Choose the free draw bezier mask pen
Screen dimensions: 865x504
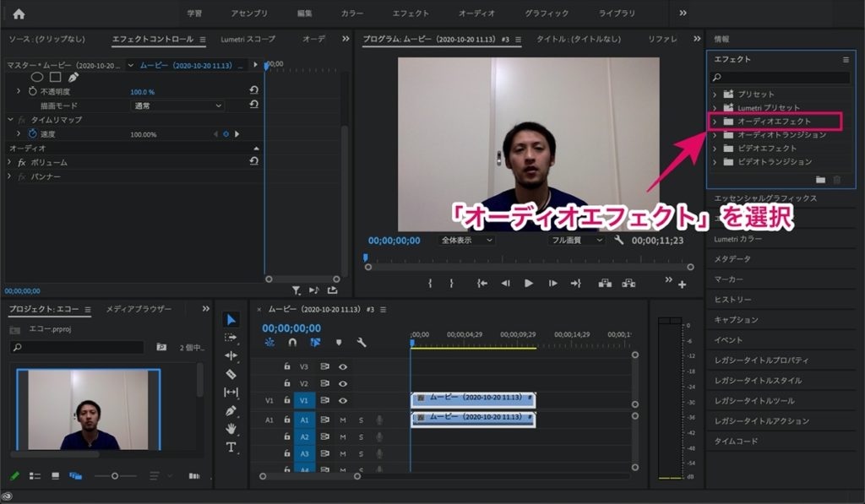[x=73, y=77]
